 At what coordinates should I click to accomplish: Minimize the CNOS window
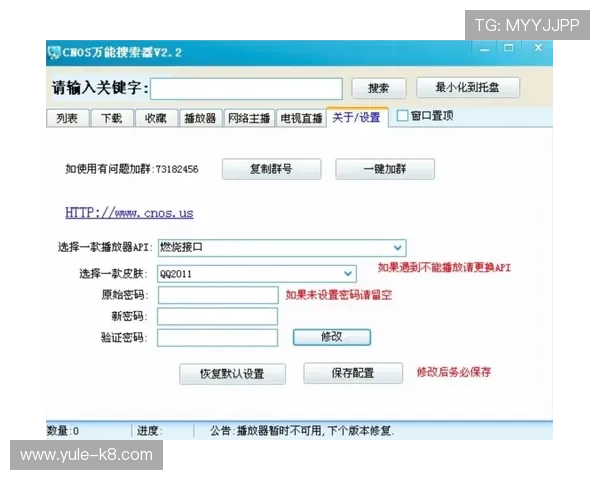pos(485,49)
